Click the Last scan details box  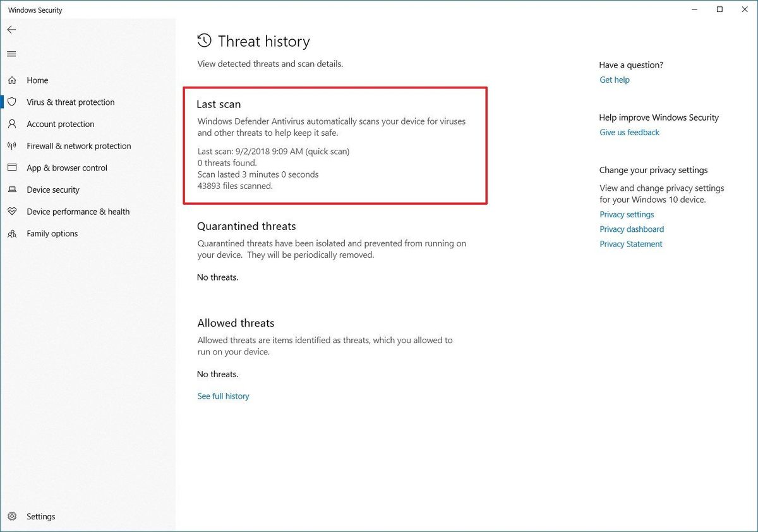(x=335, y=145)
